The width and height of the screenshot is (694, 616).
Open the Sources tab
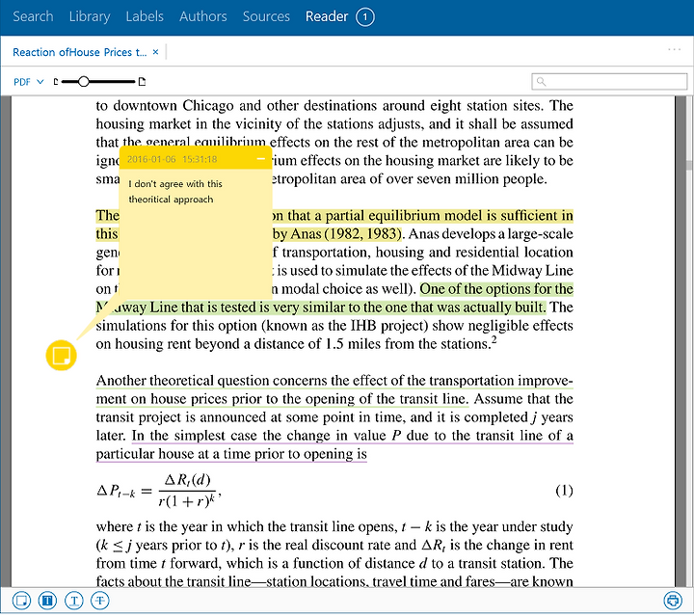pos(266,16)
